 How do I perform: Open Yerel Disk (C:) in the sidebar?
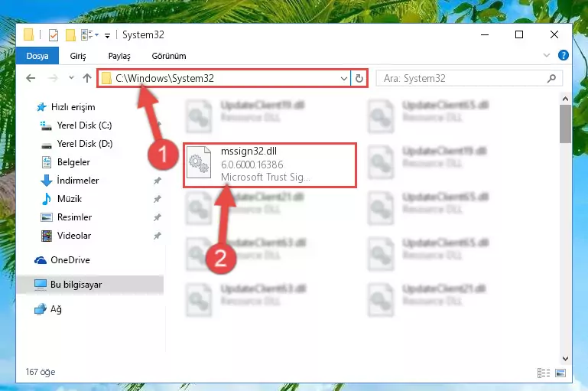[84, 125]
